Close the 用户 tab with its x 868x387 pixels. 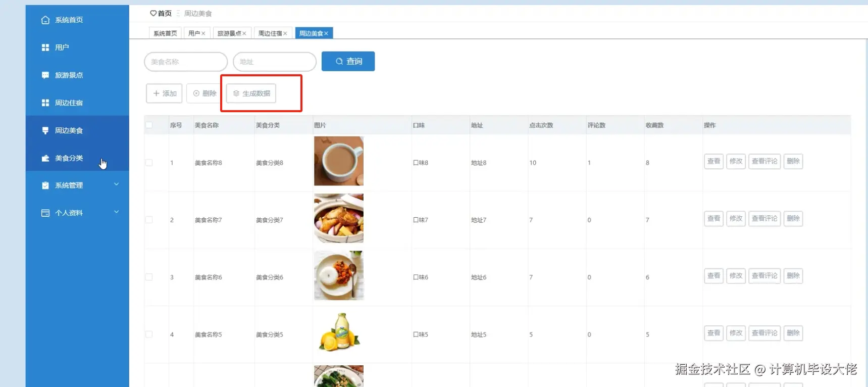[203, 33]
